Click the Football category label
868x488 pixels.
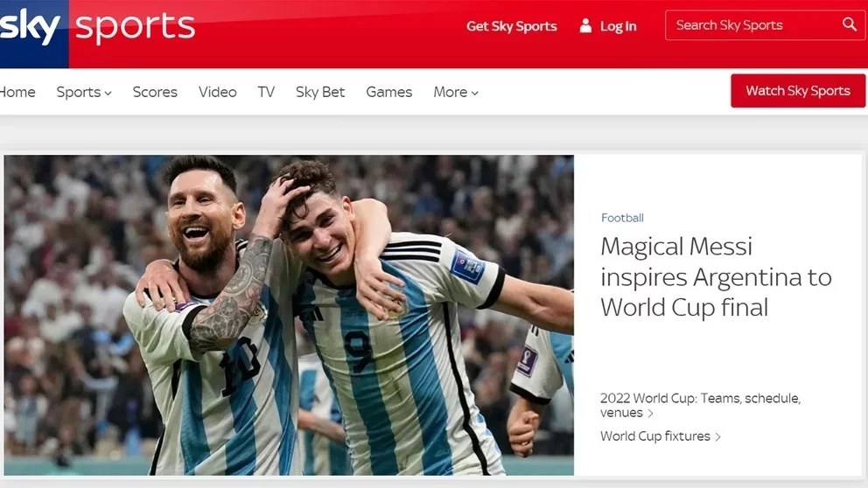pos(622,218)
